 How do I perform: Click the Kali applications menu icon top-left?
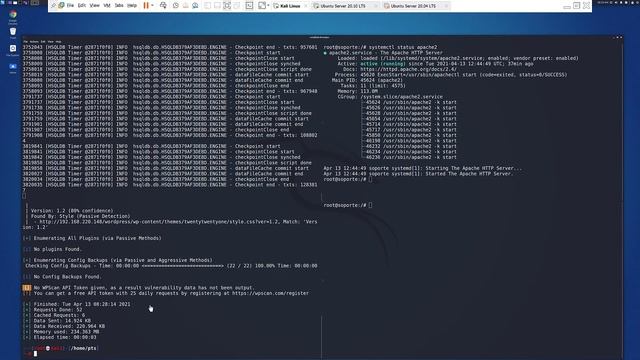tap(3, 2)
